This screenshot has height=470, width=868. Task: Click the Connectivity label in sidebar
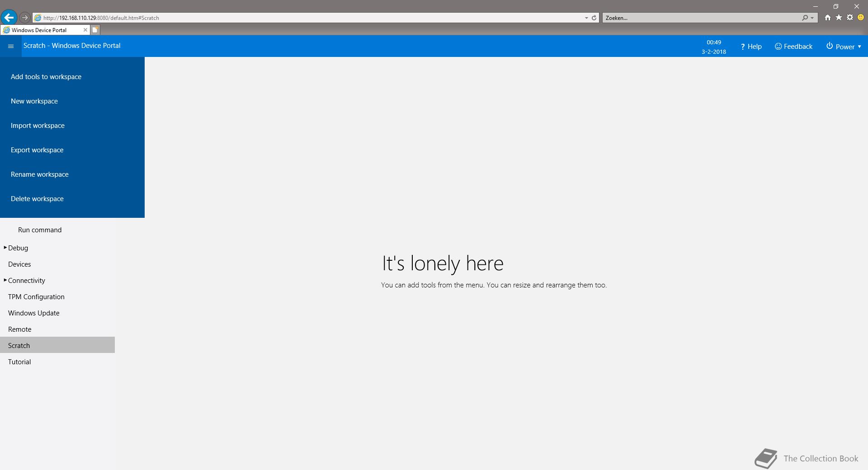27,281
